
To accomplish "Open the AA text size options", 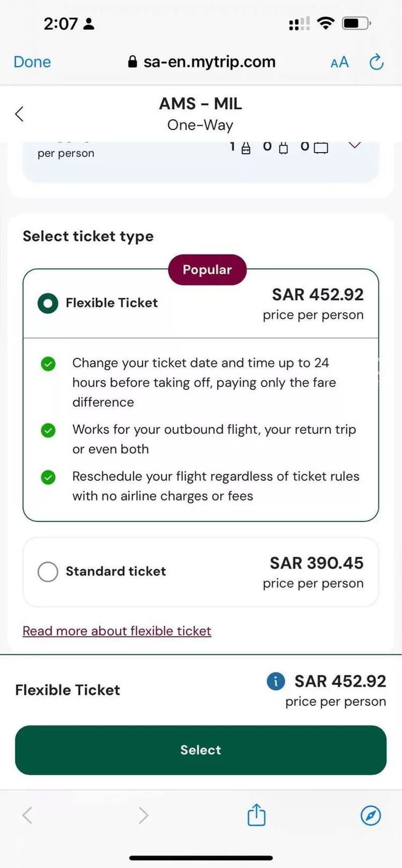I will 340,63.
